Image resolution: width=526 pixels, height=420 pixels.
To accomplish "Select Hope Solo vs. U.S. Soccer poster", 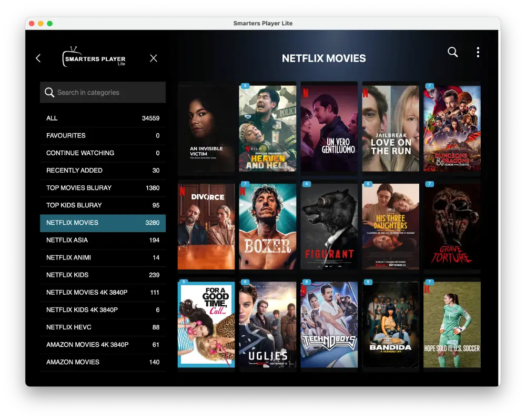I will 452,325.
